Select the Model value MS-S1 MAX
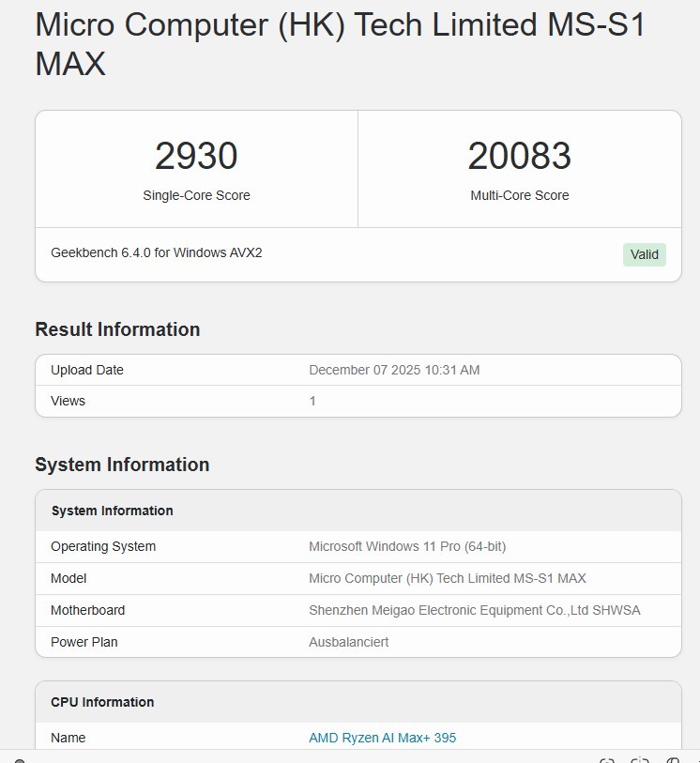 (x=447, y=578)
